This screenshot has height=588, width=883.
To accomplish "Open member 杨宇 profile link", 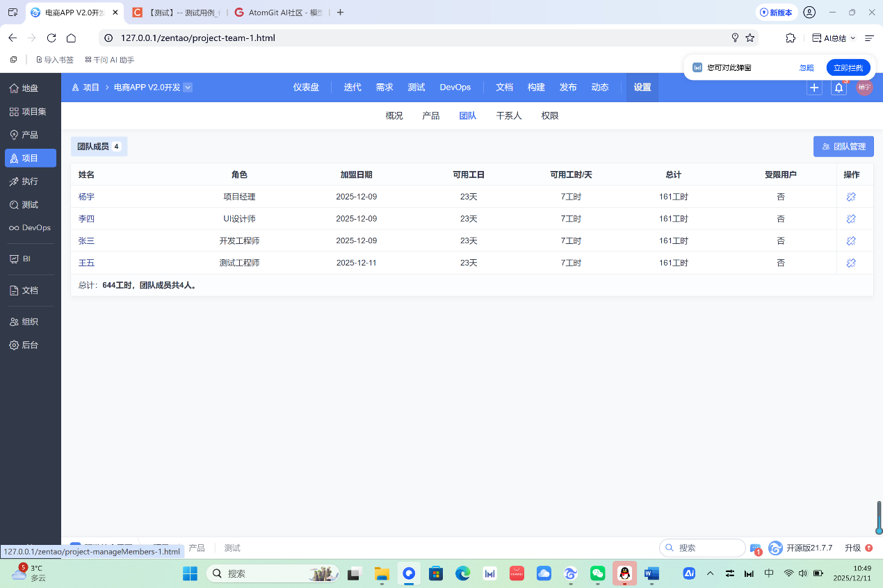I will (86, 197).
